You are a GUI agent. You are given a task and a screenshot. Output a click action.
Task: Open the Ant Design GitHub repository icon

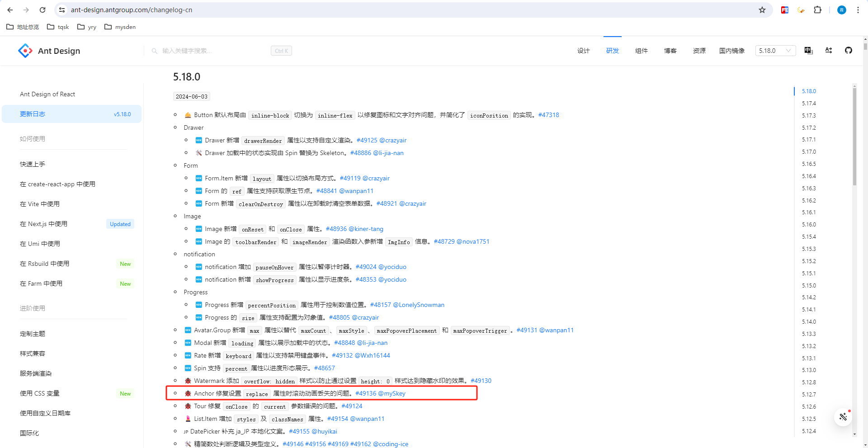(849, 51)
